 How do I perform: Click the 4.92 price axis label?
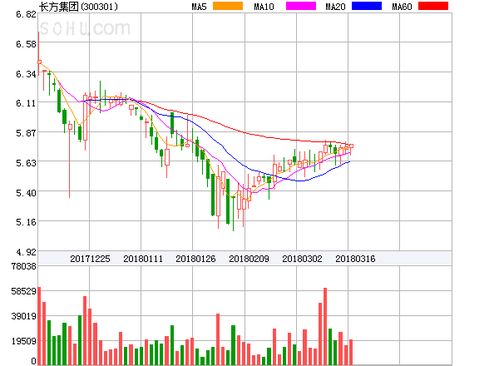pyautogui.click(x=26, y=252)
